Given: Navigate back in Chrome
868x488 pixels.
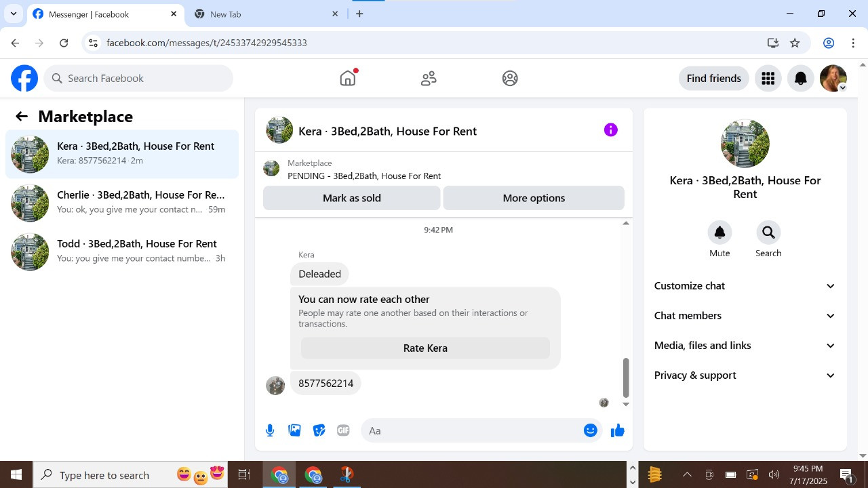Looking at the screenshot, I should pos(15,43).
